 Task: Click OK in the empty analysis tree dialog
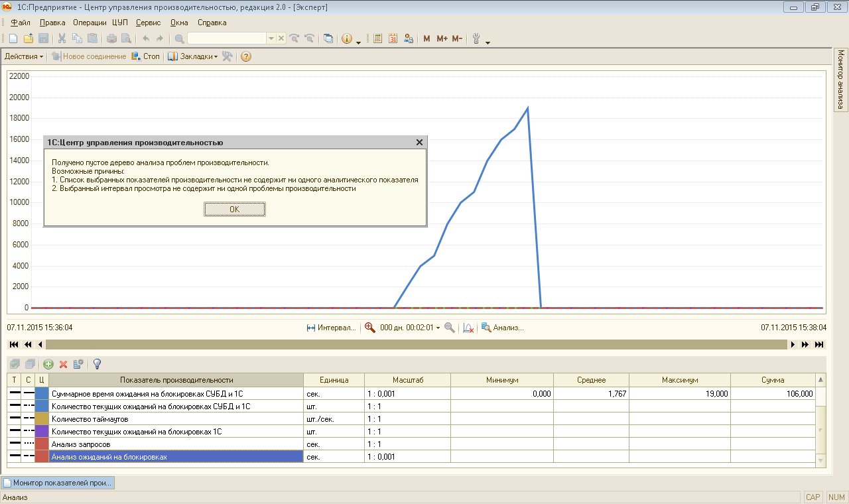pyautogui.click(x=235, y=209)
